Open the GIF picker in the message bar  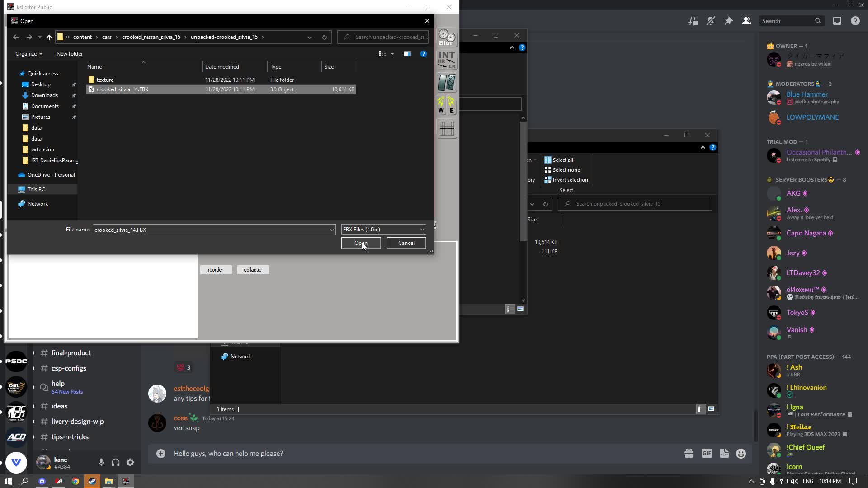[x=707, y=453]
